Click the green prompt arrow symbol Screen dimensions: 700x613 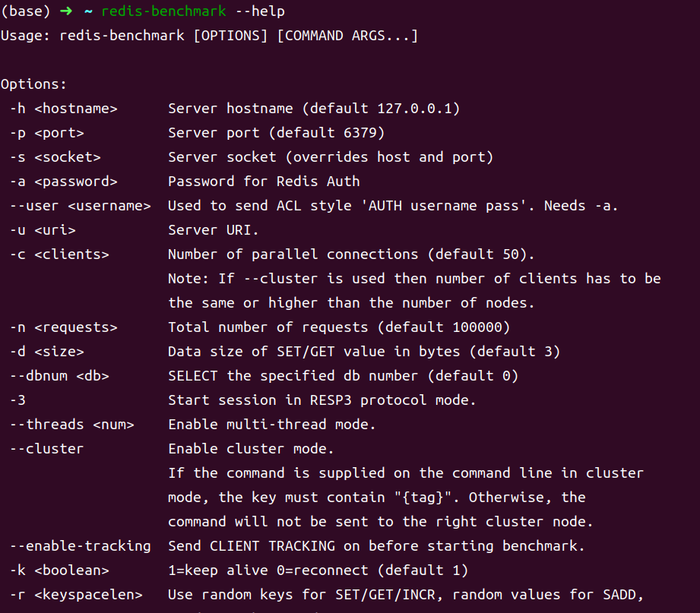pos(67,11)
